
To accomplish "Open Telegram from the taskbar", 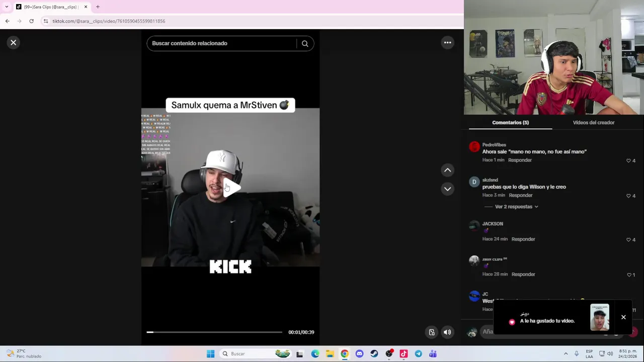I will pyautogui.click(x=418, y=354).
